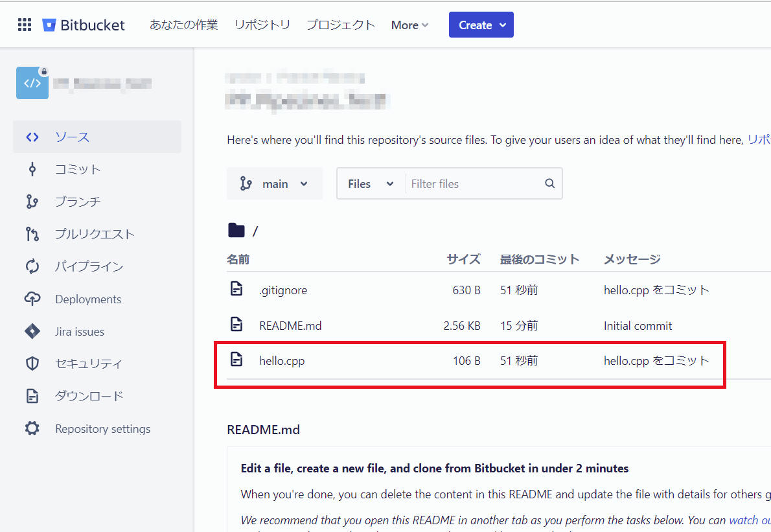Open the app switcher grid icon
Screen dimensions: 771x532
[25, 25]
